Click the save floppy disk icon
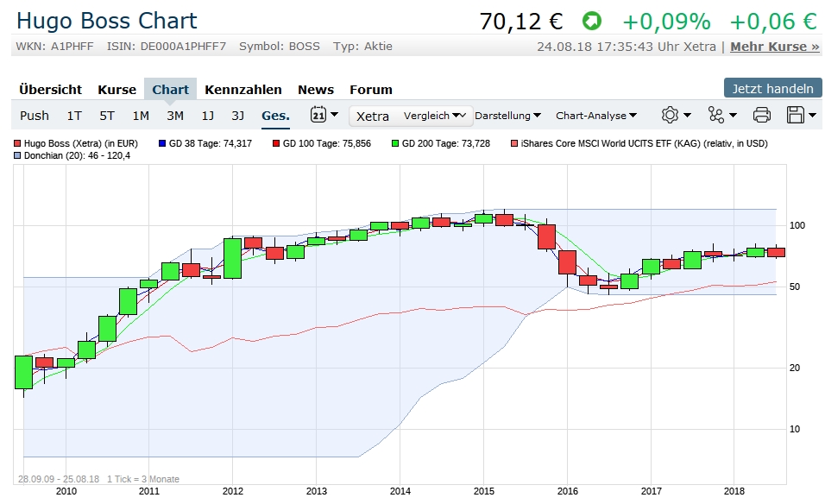The image size is (825, 504). (x=802, y=115)
